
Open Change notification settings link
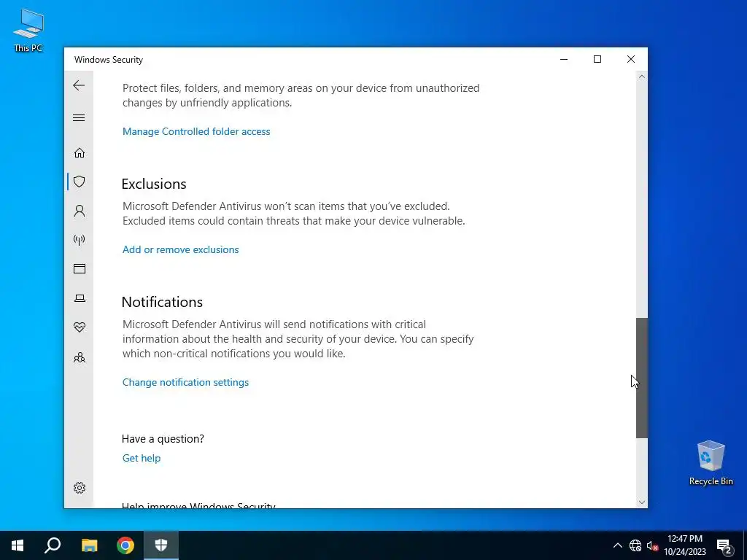(185, 382)
